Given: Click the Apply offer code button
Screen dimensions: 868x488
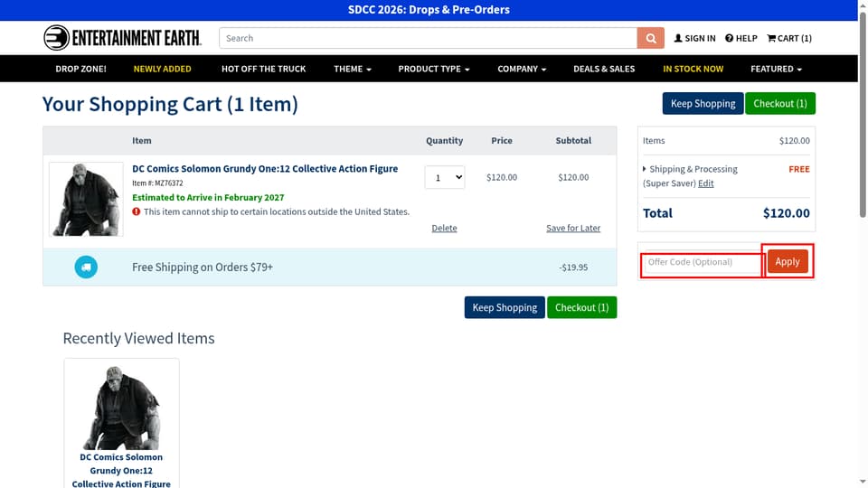Looking at the screenshot, I should 788,262.
